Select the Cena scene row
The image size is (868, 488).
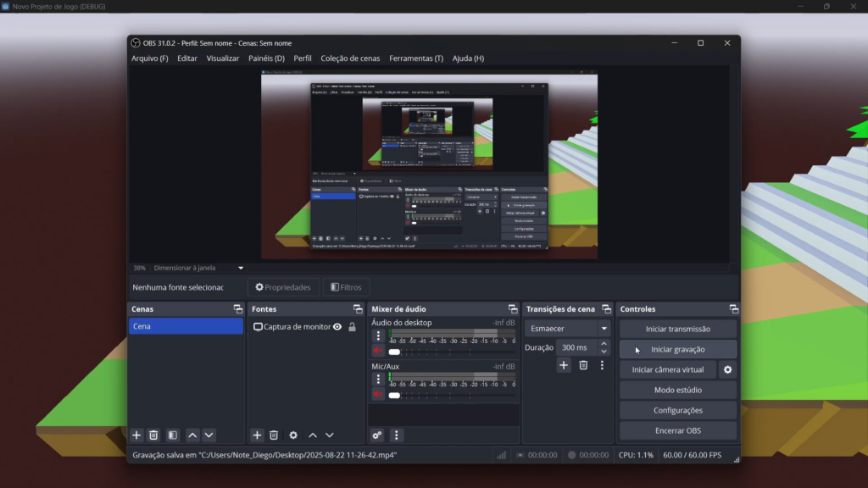186,326
